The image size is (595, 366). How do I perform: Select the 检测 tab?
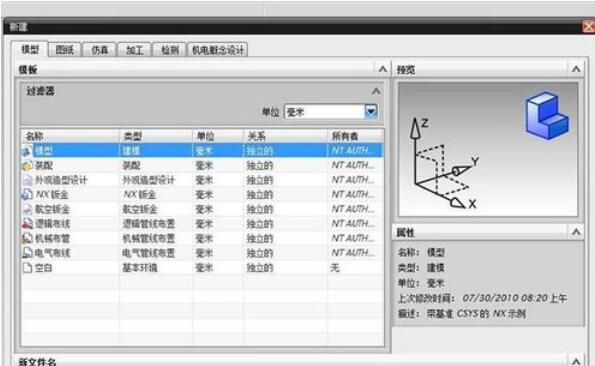tap(169, 50)
